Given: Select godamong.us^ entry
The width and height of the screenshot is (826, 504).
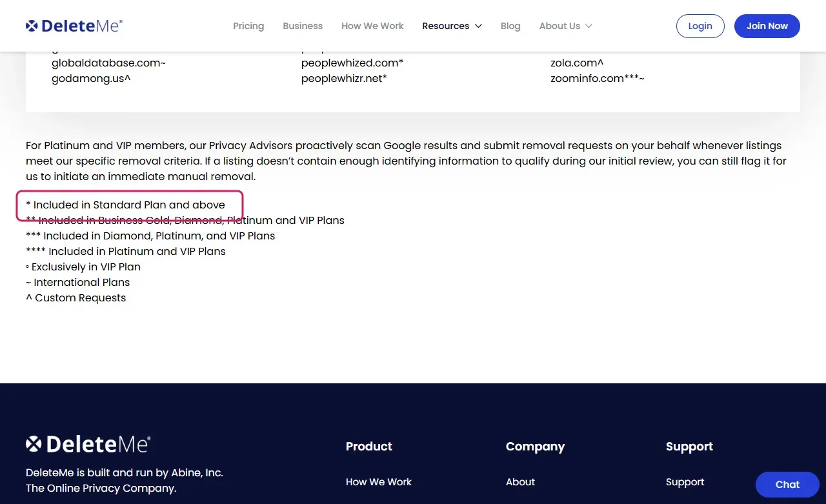Looking at the screenshot, I should pyautogui.click(x=91, y=78).
